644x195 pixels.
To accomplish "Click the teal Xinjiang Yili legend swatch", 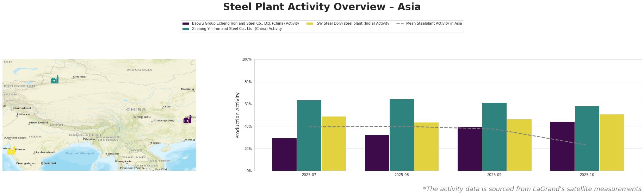I will (186, 29).
